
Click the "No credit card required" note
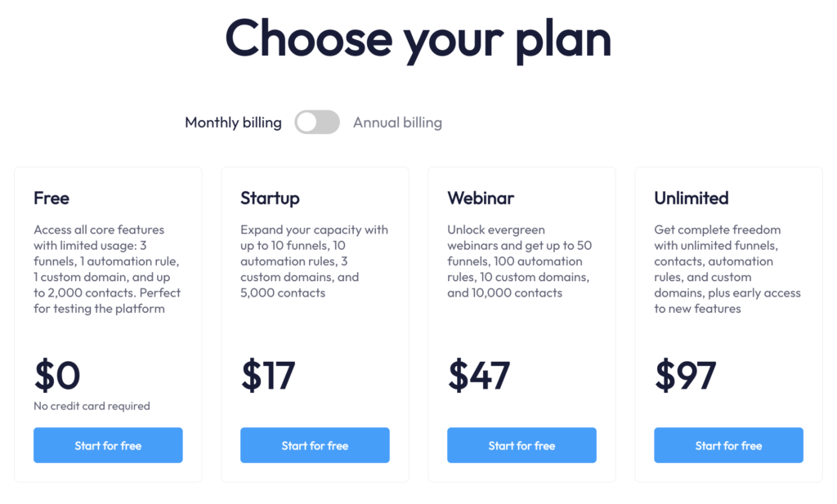click(92, 406)
